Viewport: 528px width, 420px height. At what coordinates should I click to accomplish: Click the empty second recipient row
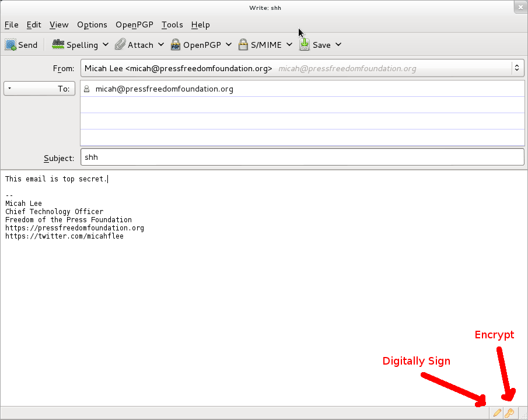[x=302, y=105]
